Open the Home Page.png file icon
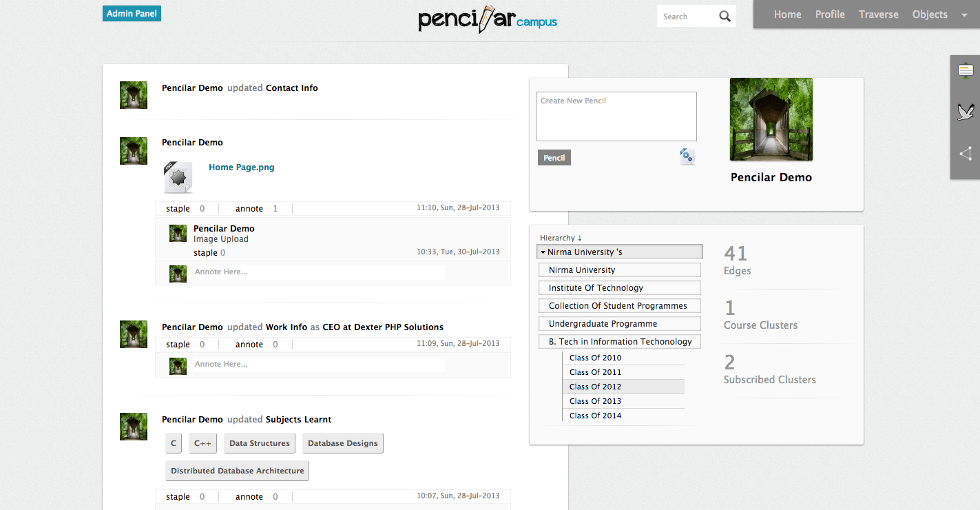The width and height of the screenshot is (980, 510). pyautogui.click(x=178, y=178)
